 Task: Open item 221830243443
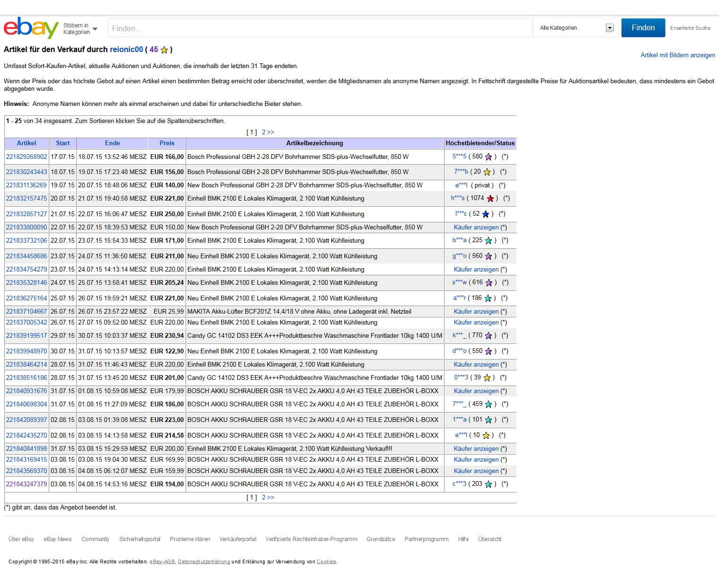(27, 172)
